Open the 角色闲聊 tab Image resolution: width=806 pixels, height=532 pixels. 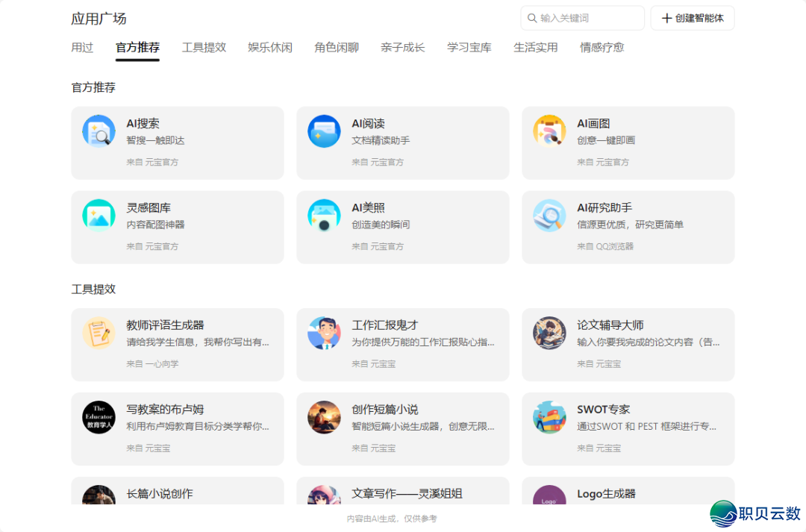pyautogui.click(x=337, y=47)
